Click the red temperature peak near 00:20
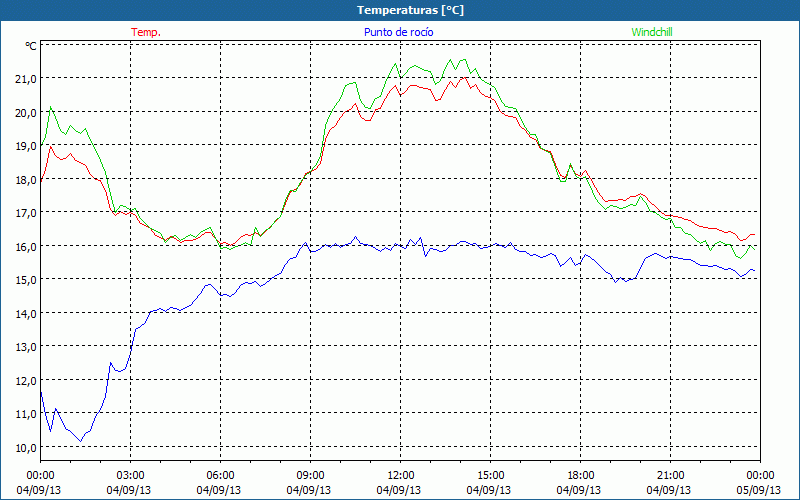 51,146
